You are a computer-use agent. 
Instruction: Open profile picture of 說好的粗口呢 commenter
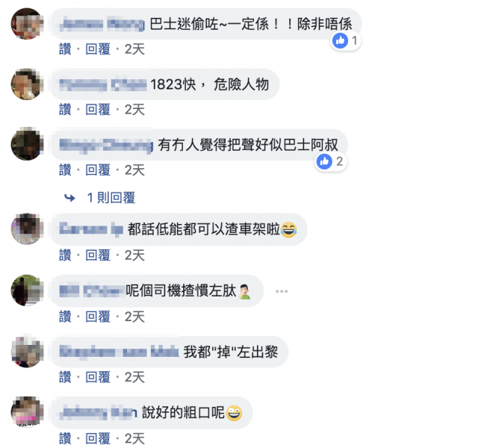click(x=27, y=412)
